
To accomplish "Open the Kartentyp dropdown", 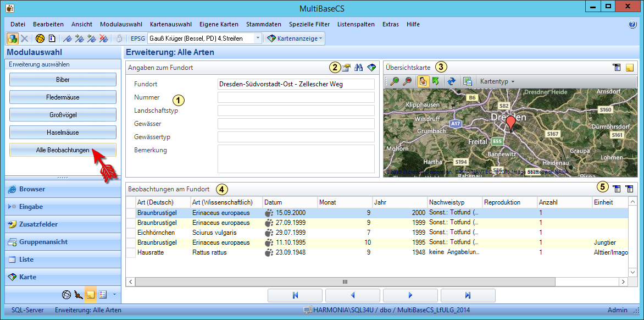I will [497, 81].
